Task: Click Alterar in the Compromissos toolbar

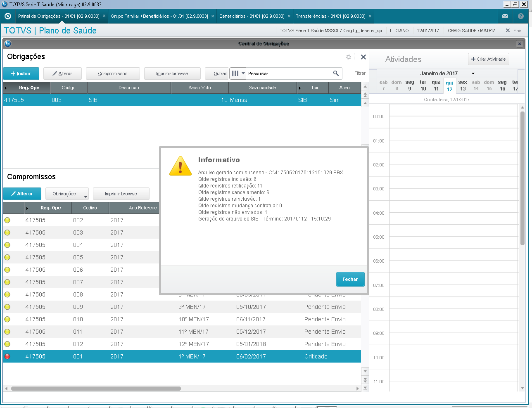Action: coord(22,194)
